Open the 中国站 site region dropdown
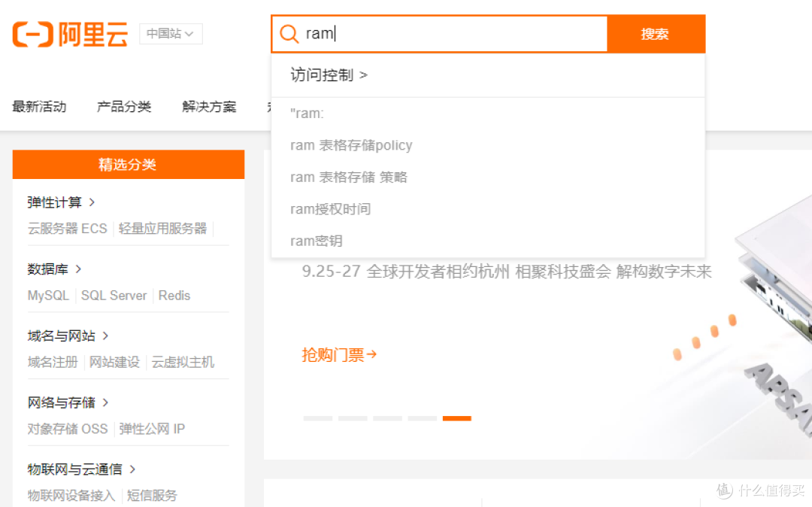 pos(170,34)
